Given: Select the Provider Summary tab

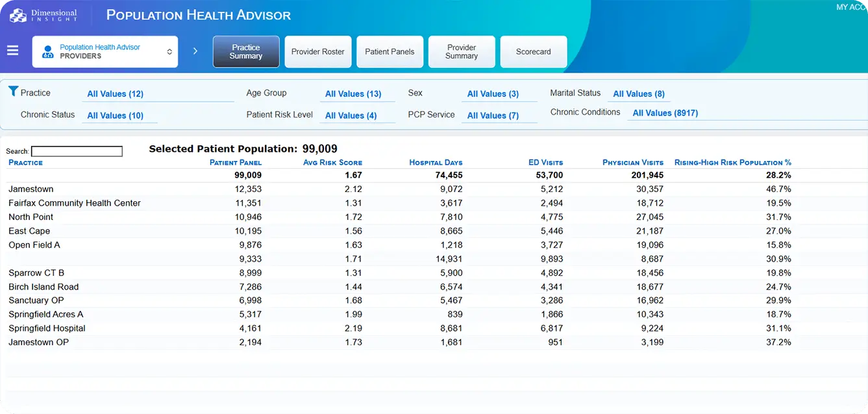Looking at the screenshot, I should [x=462, y=52].
